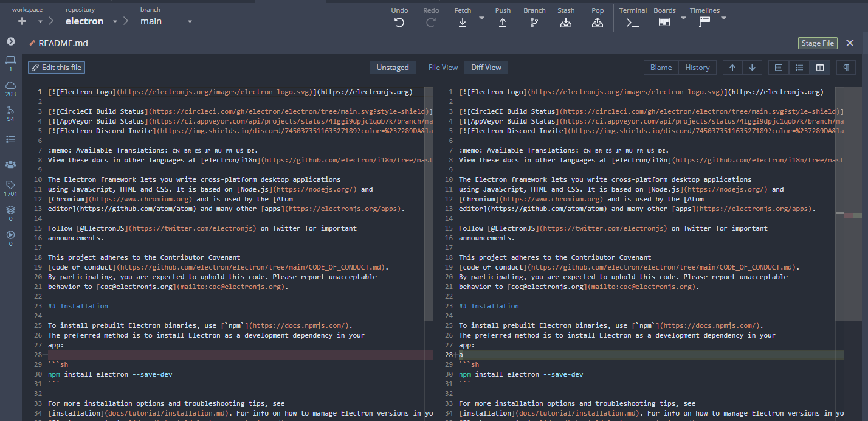Undo the last action
The image size is (868, 421).
(x=399, y=17)
